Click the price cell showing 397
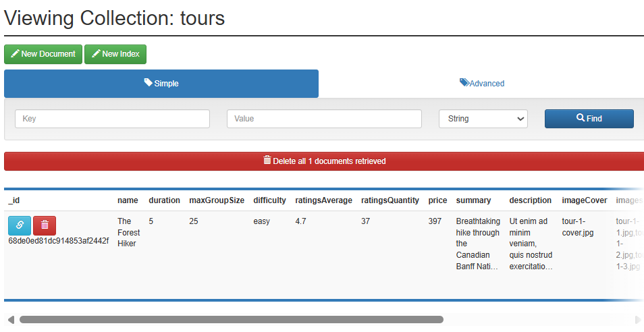This screenshot has width=644, height=332. [435, 221]
